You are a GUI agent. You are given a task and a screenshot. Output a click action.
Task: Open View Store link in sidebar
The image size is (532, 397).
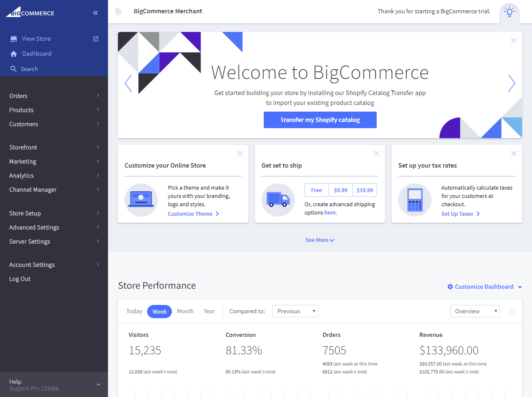36,39
